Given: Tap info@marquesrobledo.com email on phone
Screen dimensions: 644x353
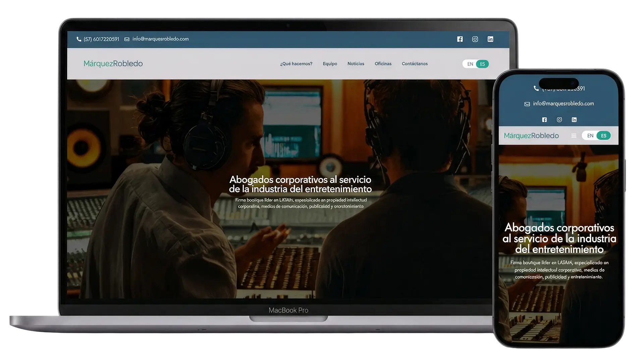Looking at the screenshot, I should (563, 104).
